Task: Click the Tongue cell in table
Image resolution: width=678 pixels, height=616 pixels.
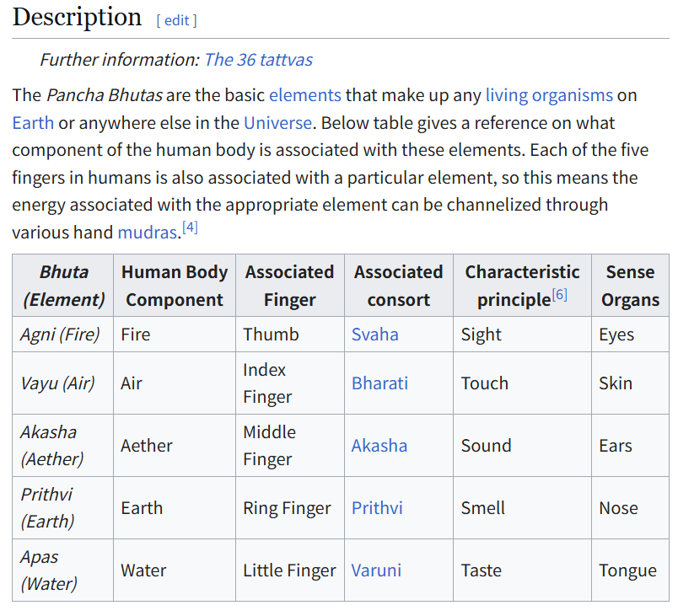Action: pos(627,570)
